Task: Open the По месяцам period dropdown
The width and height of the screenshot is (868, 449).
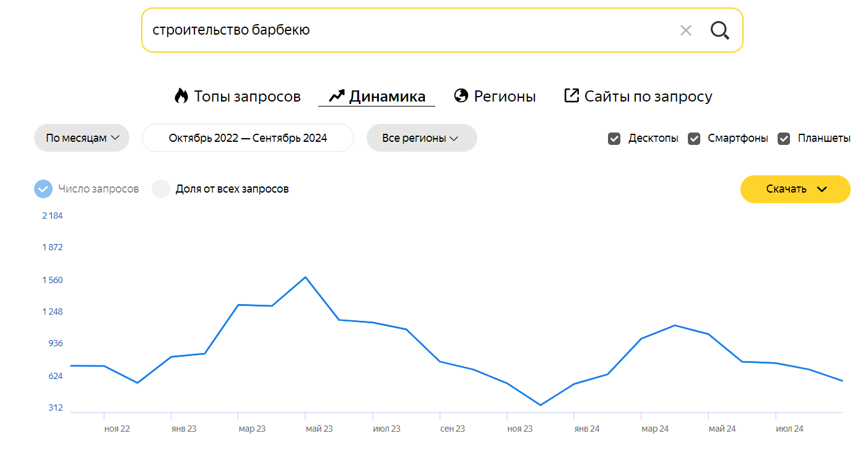Action: (x=82, y=138)
